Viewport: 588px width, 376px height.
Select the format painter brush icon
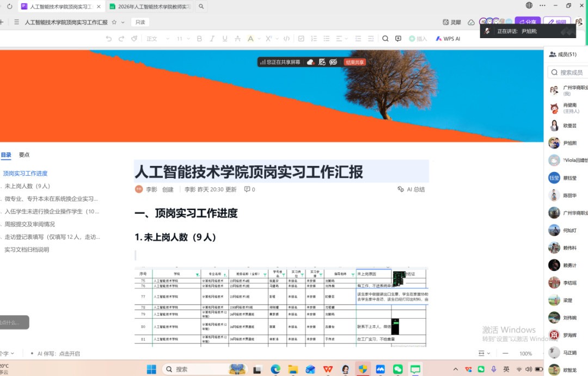(134, 39)
